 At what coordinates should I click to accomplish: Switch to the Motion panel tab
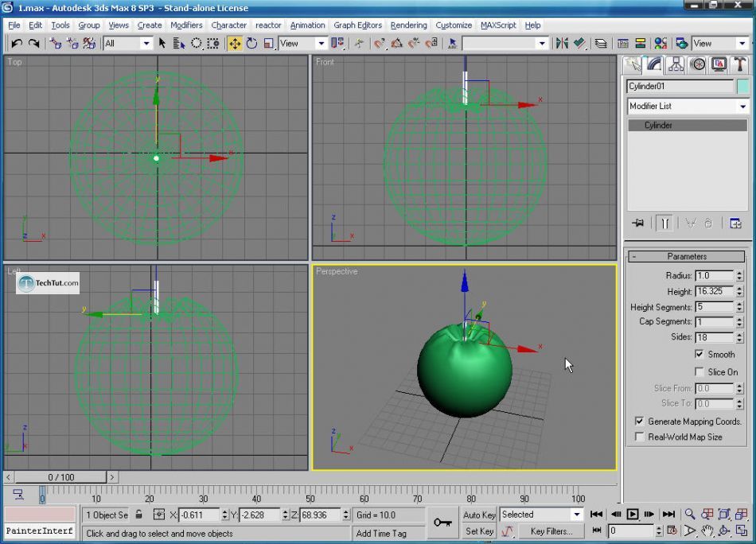(x=698, y=64)
